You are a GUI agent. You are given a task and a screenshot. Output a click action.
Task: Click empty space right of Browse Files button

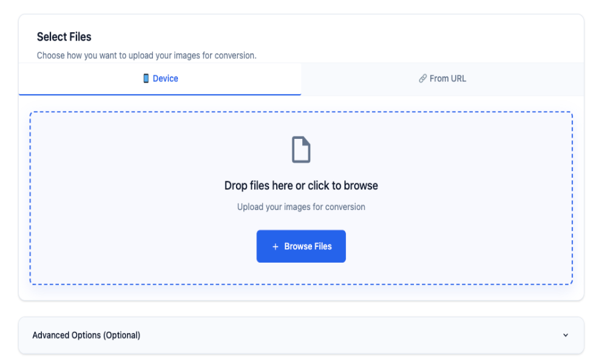coord(455,246)
